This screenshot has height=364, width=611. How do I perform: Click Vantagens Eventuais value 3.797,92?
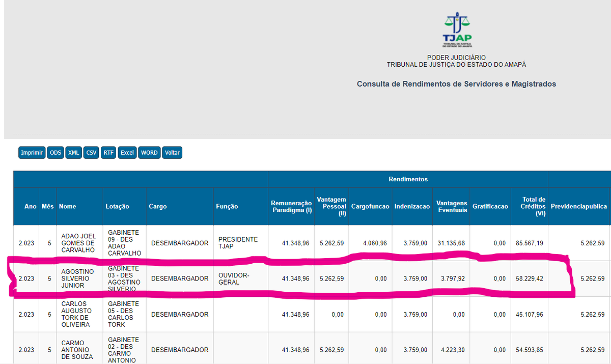click(453, 278)
